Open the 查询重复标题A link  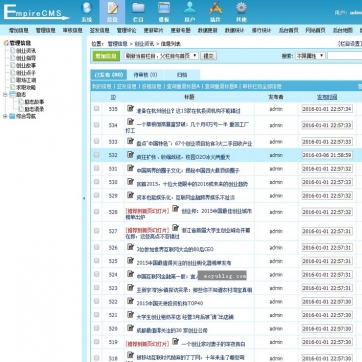[183, 86]
